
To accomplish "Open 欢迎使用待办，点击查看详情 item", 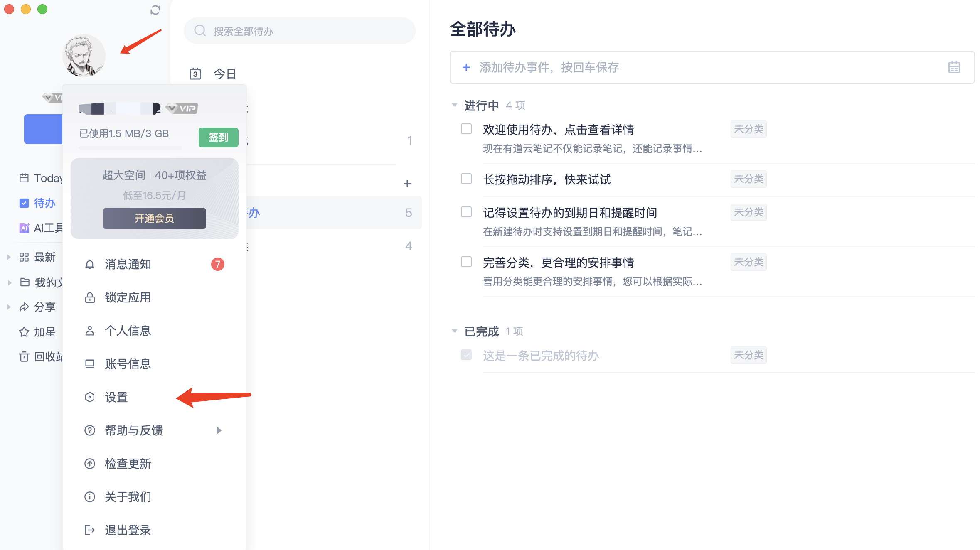I will pos(559,130).
